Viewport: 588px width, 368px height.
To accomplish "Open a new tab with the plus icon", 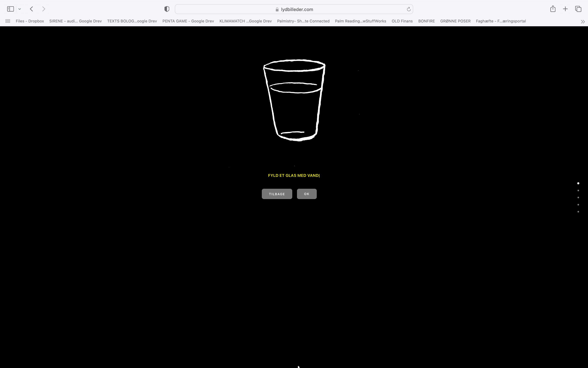I will pyautogui.click(x=565, y=9).
